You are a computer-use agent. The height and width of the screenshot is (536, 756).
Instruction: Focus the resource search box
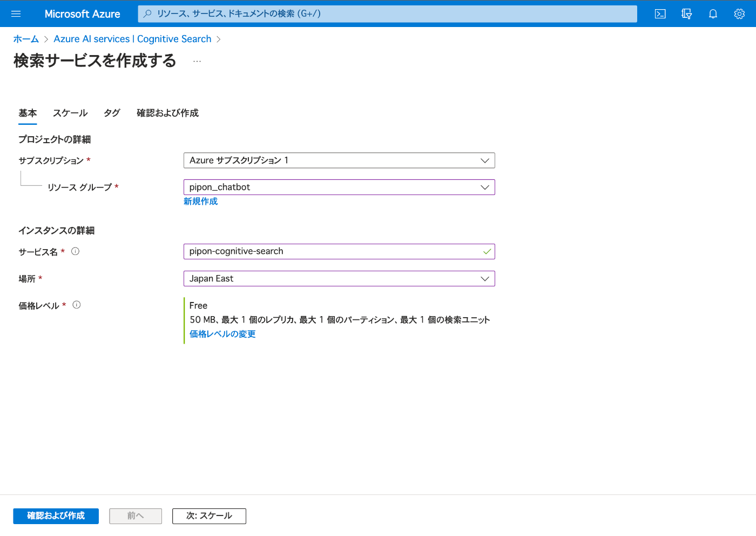point(388,14)
